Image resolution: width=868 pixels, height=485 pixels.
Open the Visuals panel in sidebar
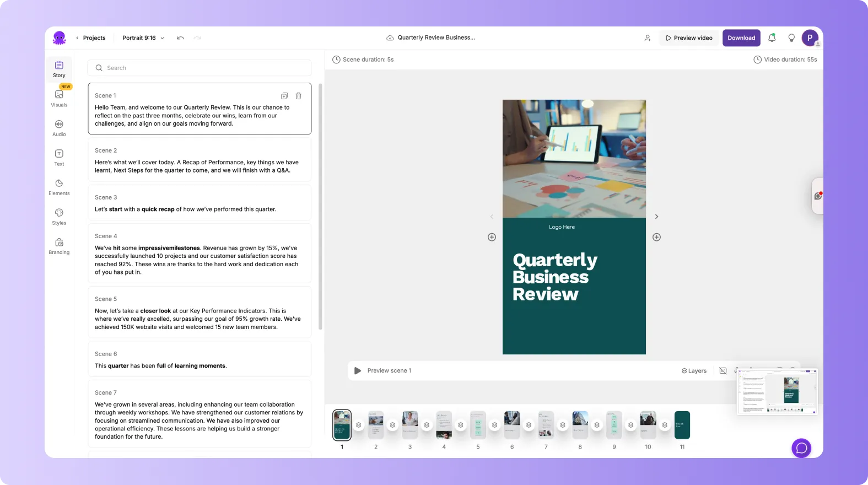(59, 98)
